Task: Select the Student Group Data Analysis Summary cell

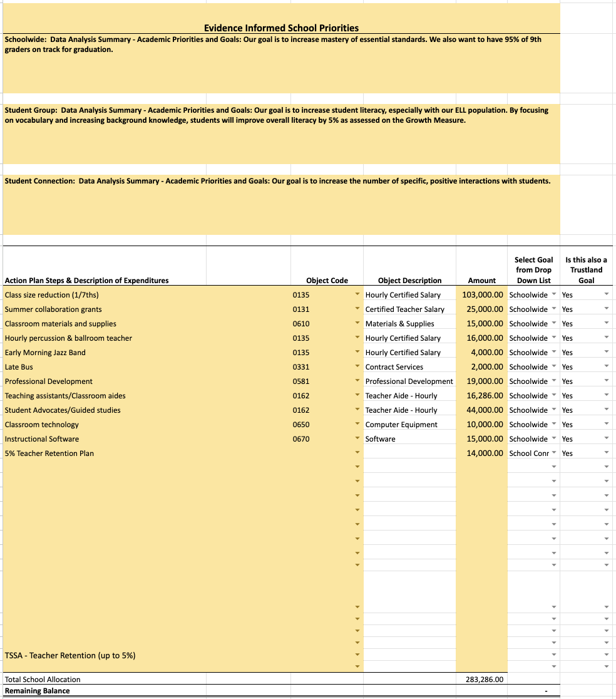Action: 281,134
